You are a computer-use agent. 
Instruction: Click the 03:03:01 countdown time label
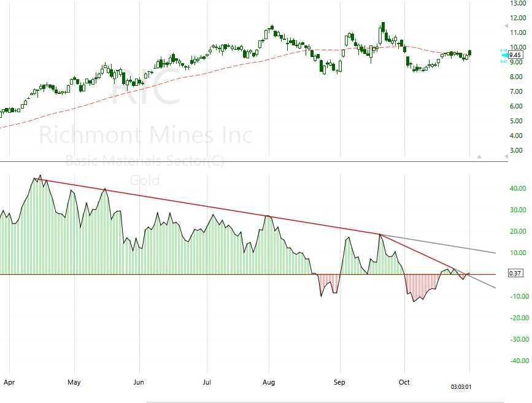pyautogui.click(x=461, y=387)
